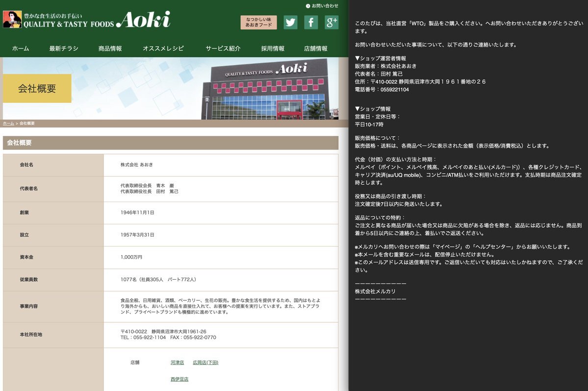588x391 pixels.
Task: Open the Aoki Facebook page icon
Action: (x=311, y=23)
